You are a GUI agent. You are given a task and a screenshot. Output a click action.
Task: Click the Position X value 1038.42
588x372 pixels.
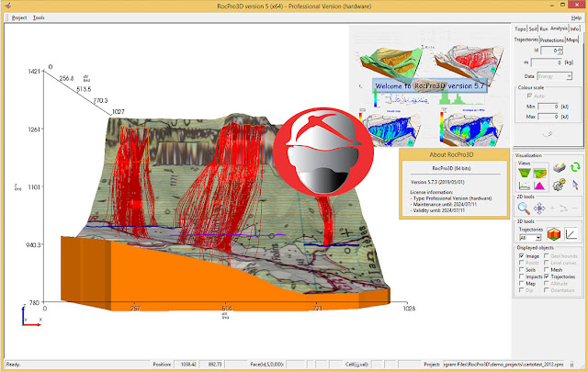(187, 364)
